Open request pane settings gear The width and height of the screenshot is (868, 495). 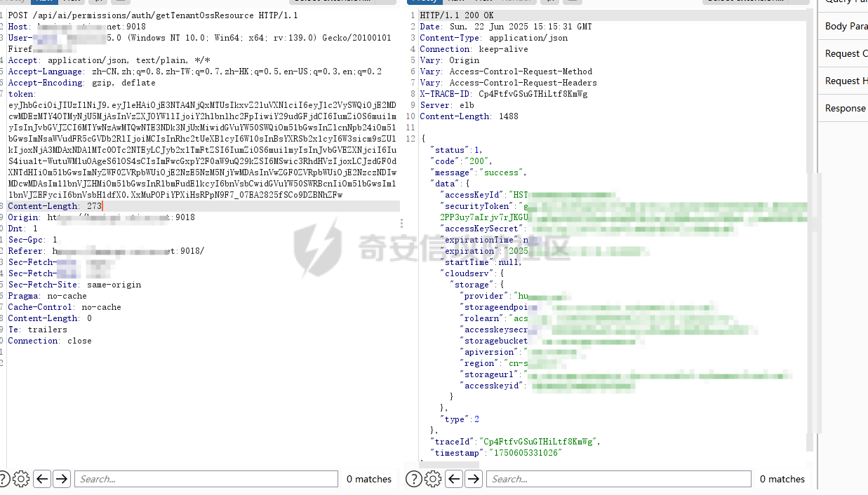click(x=21, y=479)
